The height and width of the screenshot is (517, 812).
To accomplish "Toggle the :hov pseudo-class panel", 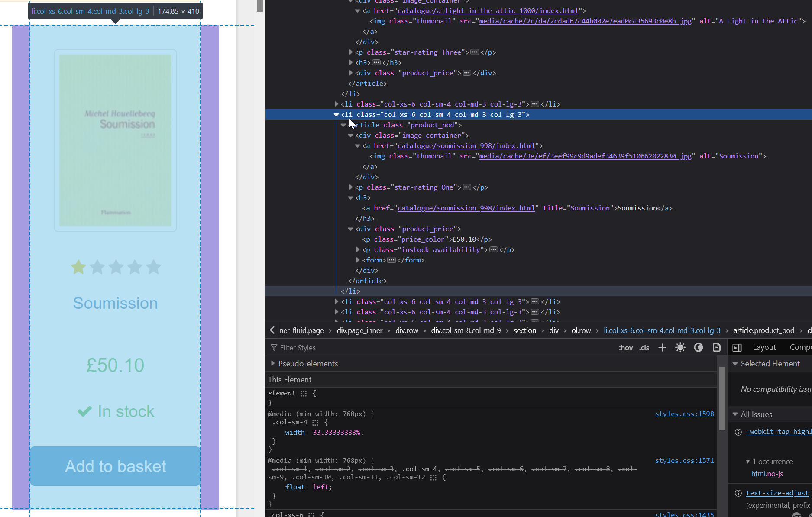I will click(x=626, y=347).
